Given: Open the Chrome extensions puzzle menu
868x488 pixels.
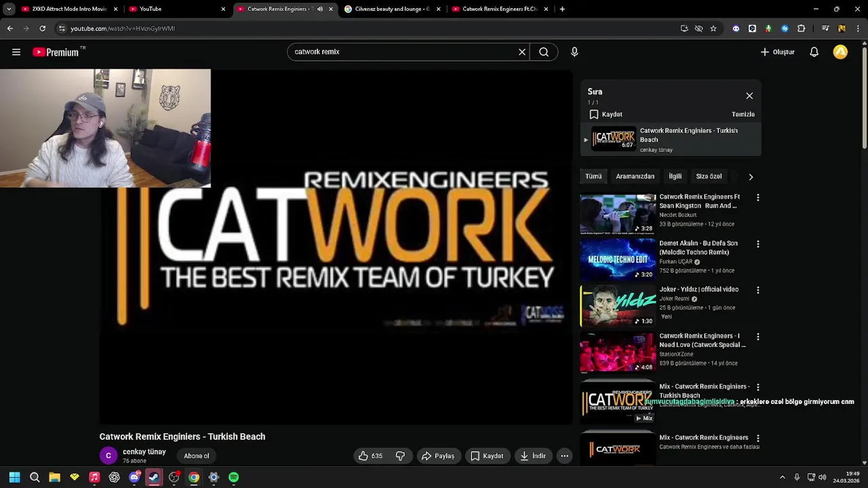Looking at the screenshot, I should pyautogui.click(x=801, y=28).
